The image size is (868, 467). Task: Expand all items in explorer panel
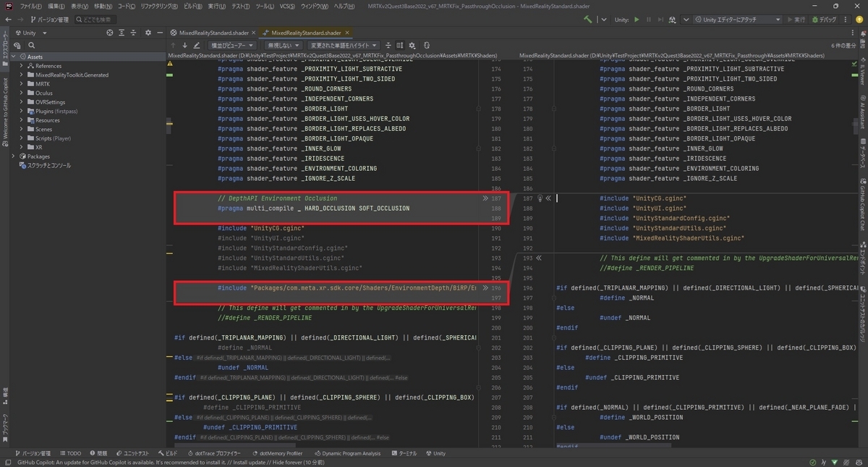pos(122,33)
